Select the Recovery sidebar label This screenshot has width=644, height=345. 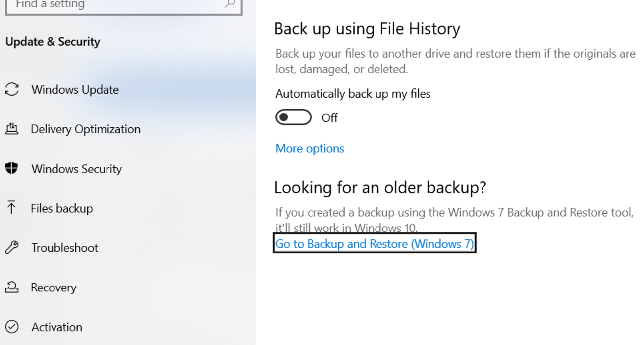tap(54, 287)
